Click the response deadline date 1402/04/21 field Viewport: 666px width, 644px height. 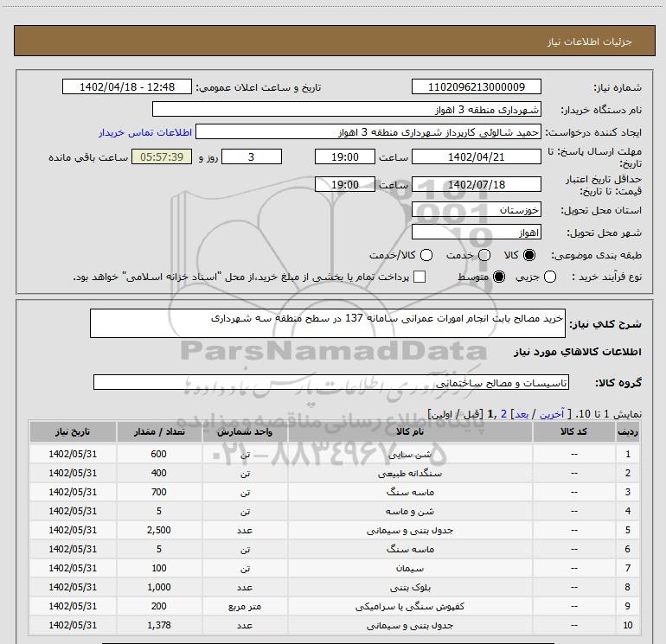476,156
